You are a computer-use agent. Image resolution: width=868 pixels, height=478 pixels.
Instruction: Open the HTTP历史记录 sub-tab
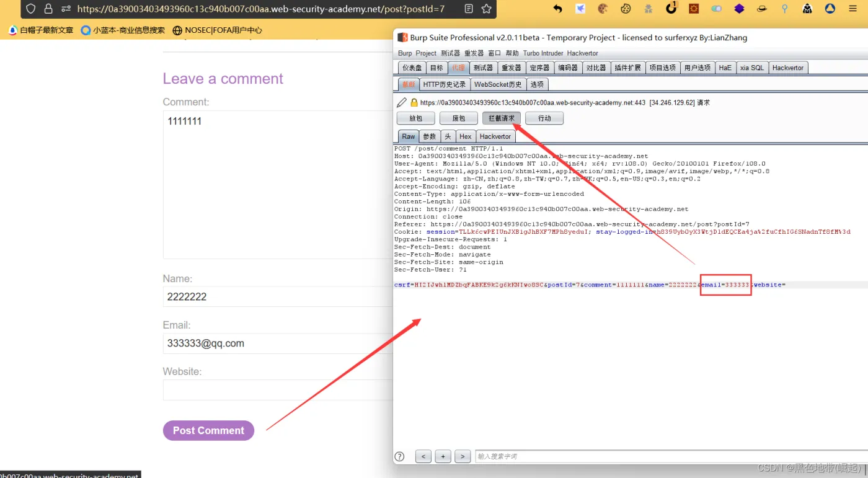tap(444, 84)
